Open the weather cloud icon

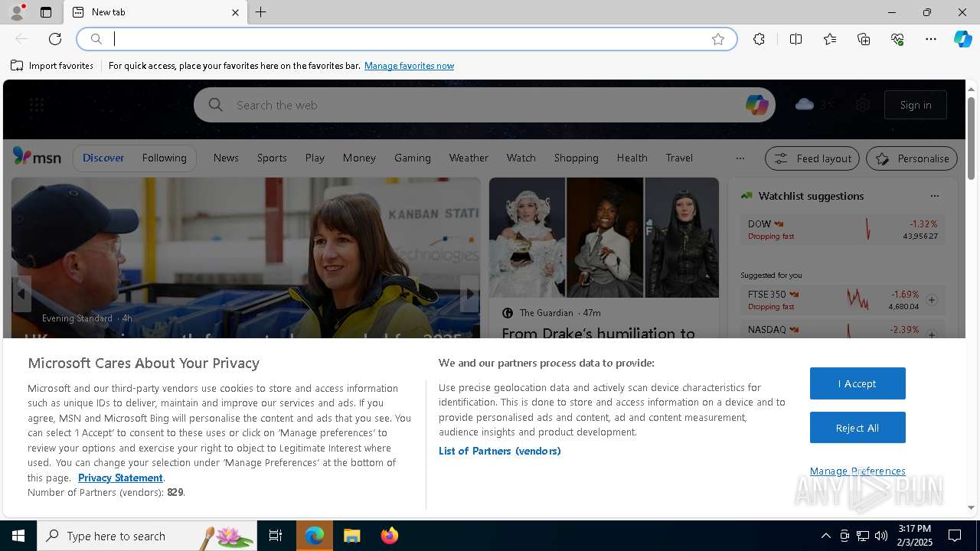tap(805, 104)
